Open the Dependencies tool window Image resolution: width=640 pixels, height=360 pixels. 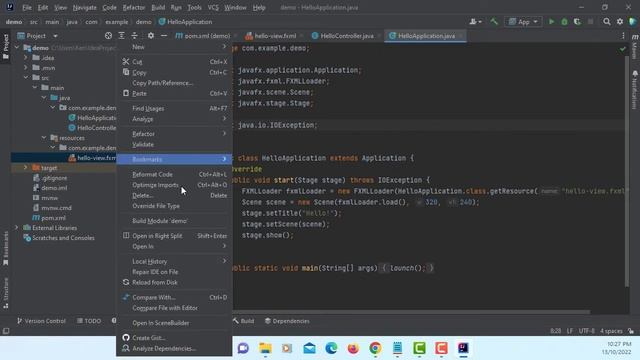[287, 321]
